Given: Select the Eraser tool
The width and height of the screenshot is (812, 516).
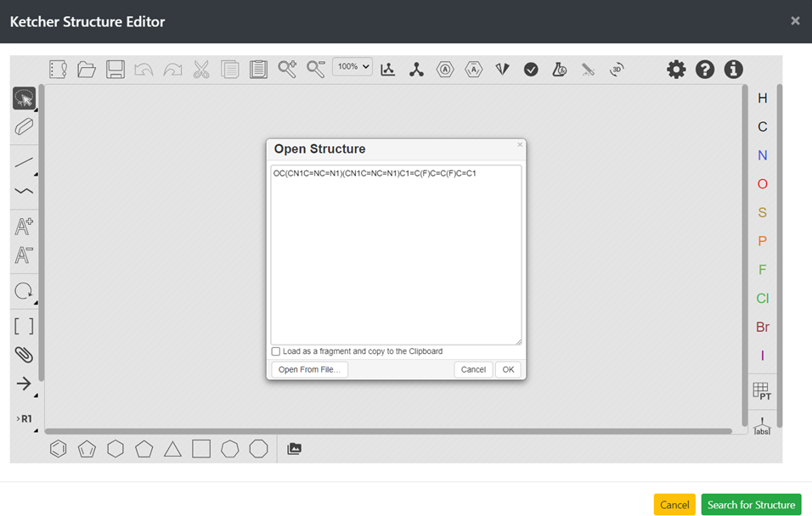Looking at the screenshot, I should (24, 127).
